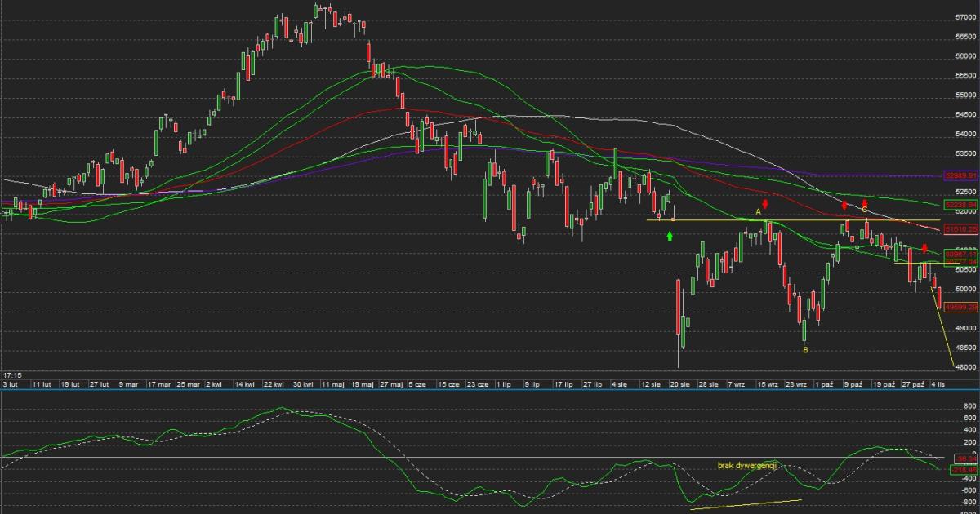Click the last price tag 49599.29

point(960,307)
